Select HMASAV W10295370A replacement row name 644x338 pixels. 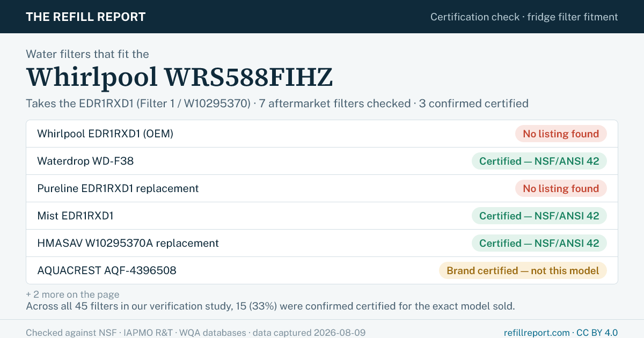coord(128,243)
